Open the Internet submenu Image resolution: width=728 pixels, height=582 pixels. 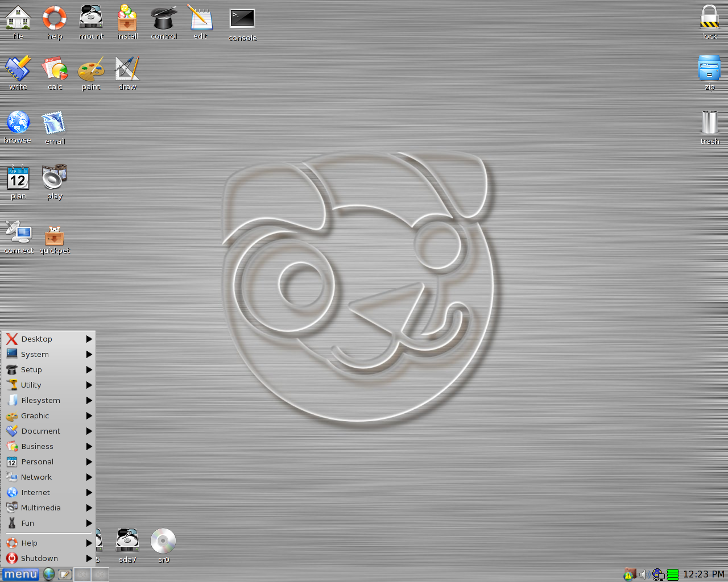(x=49, y=492)
